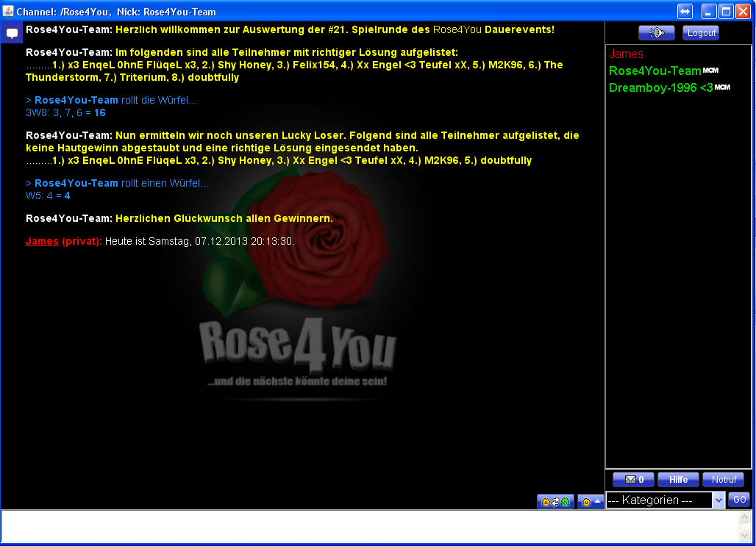Select Dreamboy-1996 <3 in the user list
756x546 pixels.
click(660, 88)
